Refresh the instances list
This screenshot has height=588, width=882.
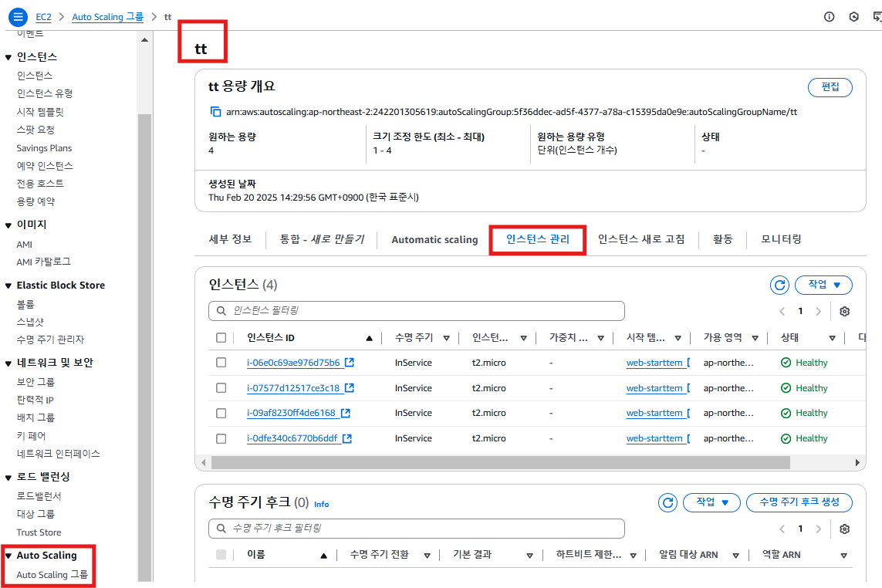click(779, 285)
